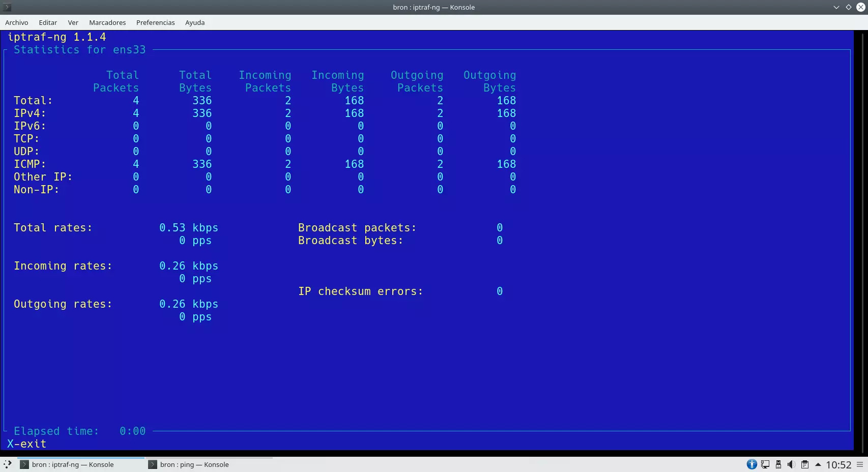Click the terminal's vertical scrollbar
Viewport: 868px width, 472px height.
(x=860, y=239)
